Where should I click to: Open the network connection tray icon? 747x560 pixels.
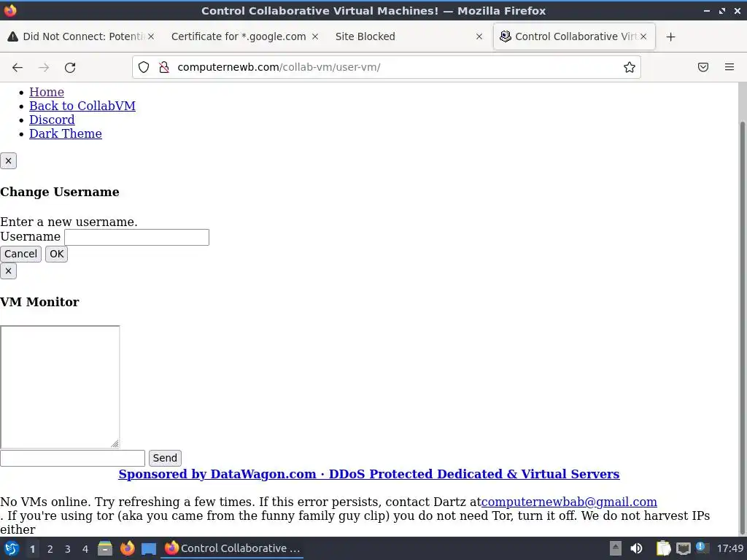pyautogui.click(x=683, y=548)
